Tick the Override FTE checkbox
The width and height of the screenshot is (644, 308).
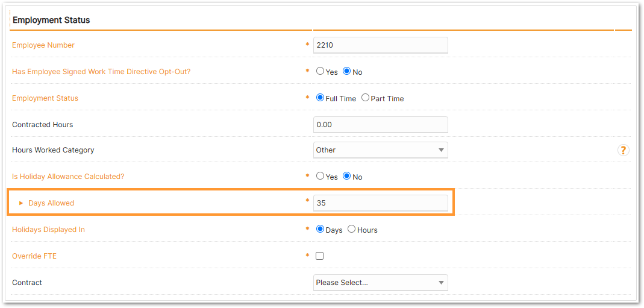click(319, 256)
